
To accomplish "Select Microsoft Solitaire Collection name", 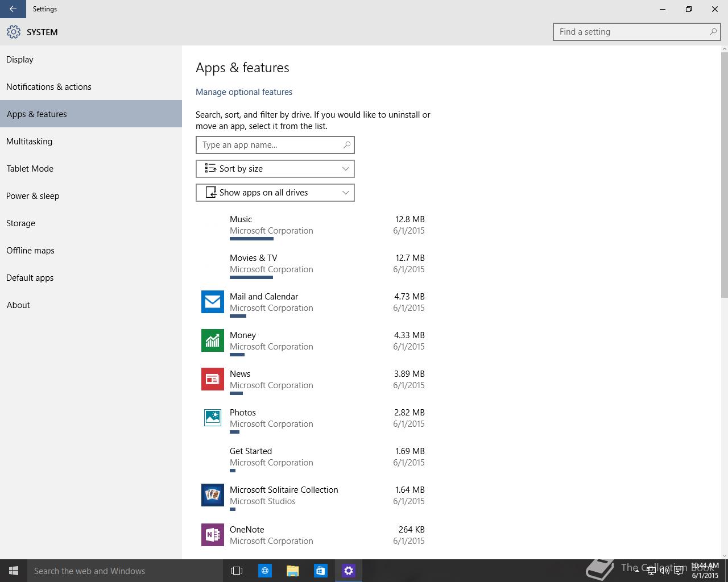I will click(x=284, y=490).
